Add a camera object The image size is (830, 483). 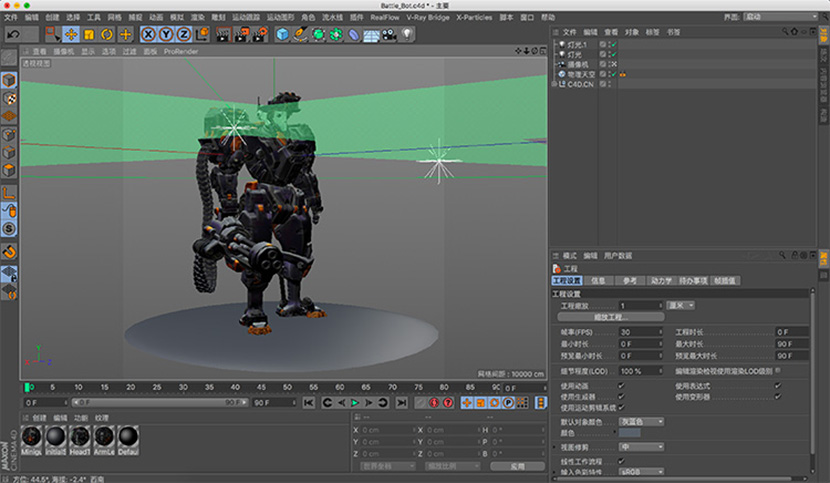(x=390, y=34)
